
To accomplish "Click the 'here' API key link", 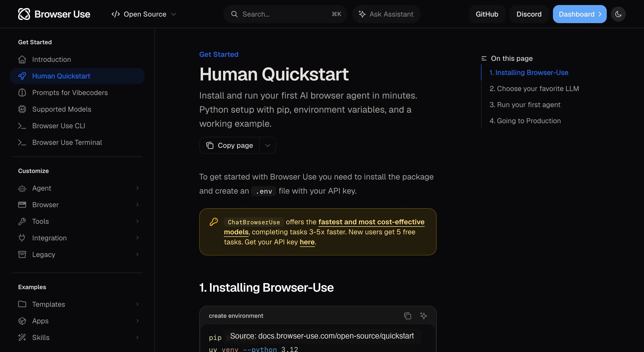I will coord(307,242).
